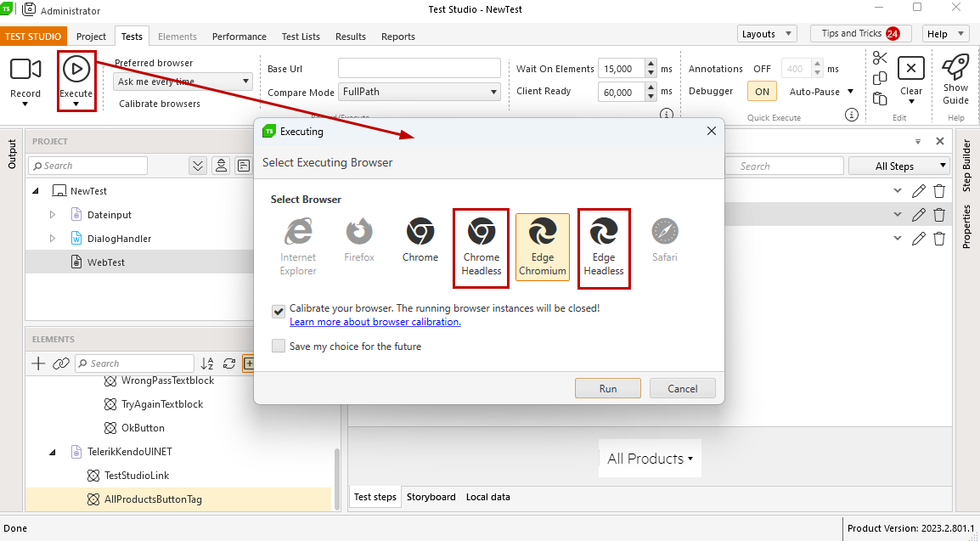980x541 pixels.
Task: Check Save my choice for the future
Action: 279,346
